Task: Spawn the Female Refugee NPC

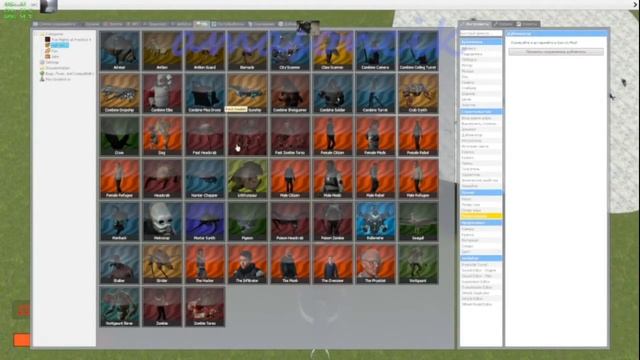Action: click(120, 179)
